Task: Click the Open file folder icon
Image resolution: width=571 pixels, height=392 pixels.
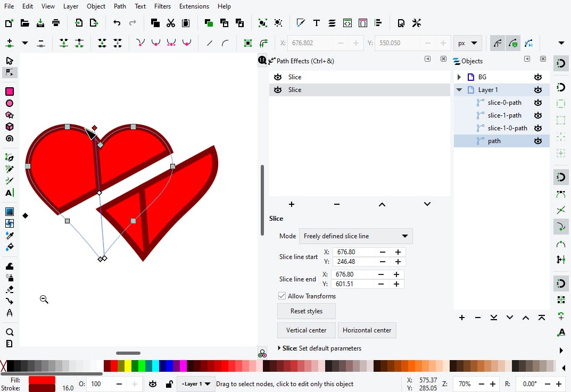Action: coord(25,23)
